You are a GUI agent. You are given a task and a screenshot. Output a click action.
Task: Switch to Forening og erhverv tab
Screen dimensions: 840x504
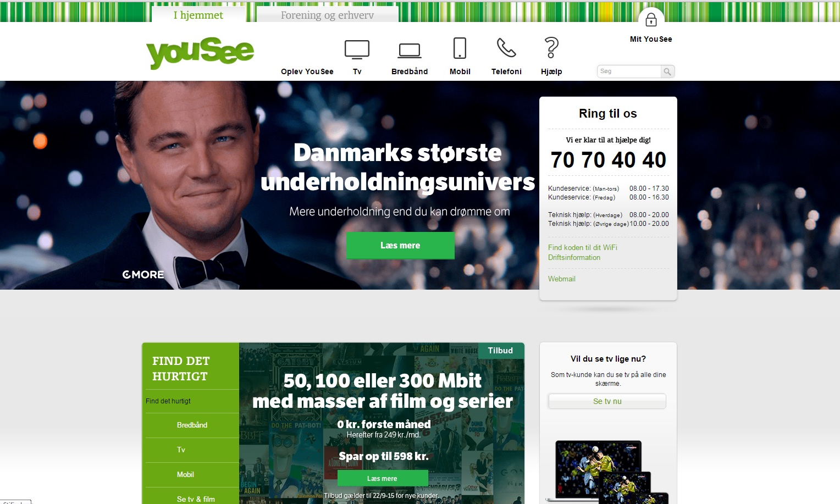[x=328, y=15]
